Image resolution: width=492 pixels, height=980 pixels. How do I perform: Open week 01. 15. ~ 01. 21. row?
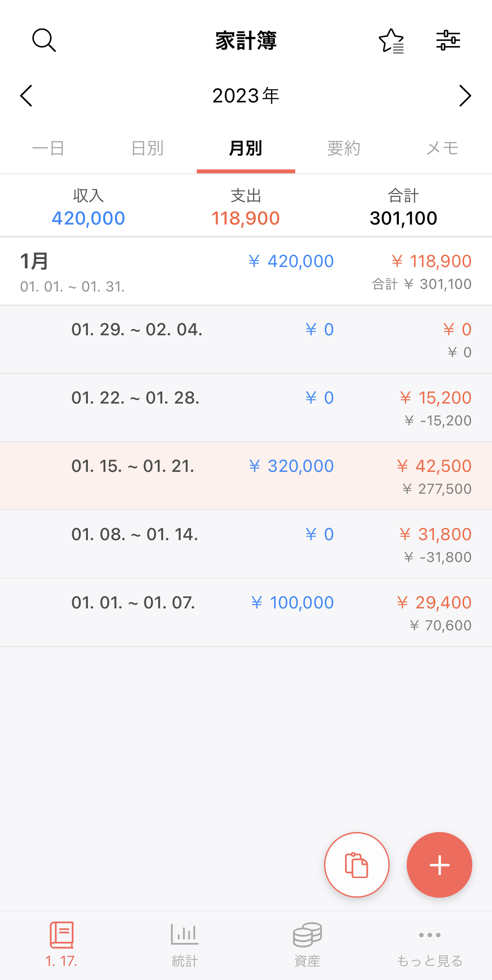(246, 476)
